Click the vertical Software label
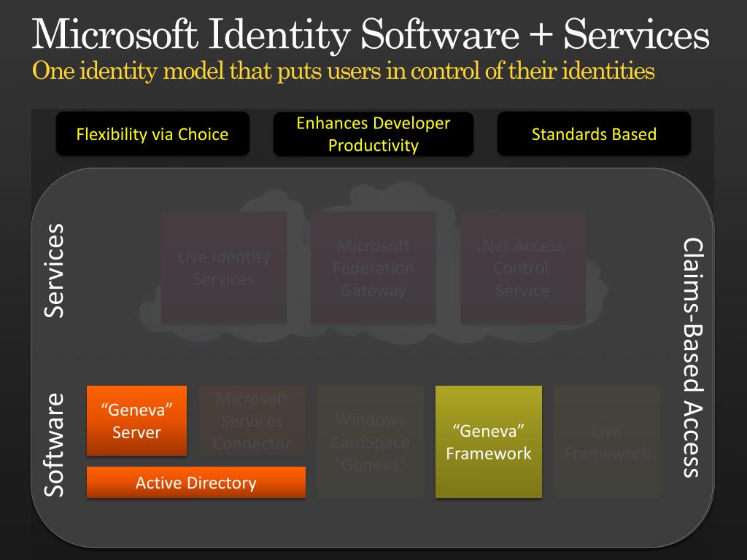Viewport: 747px width, 560px height. pyautogui.click(x=54, y=445)
